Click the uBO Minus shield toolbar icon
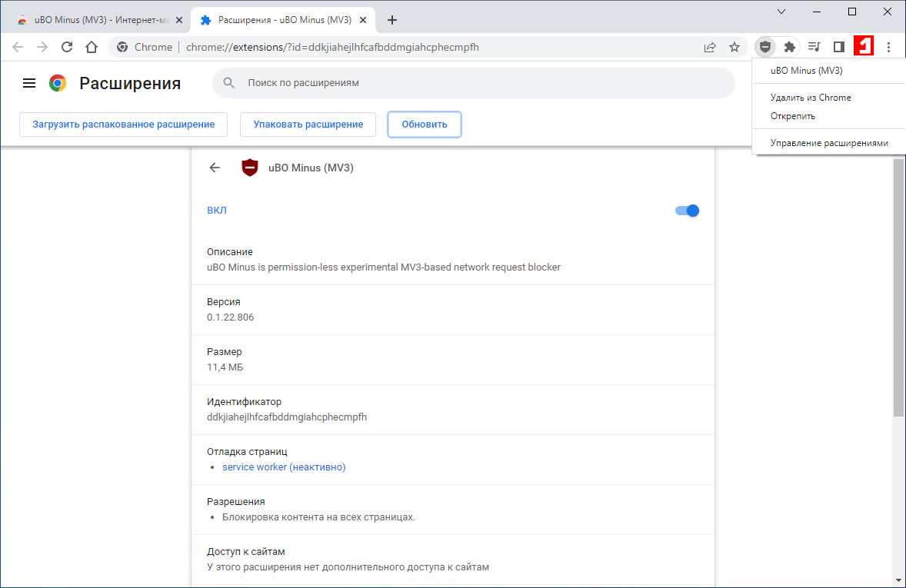Screen dimensions: 906x588 764,47
